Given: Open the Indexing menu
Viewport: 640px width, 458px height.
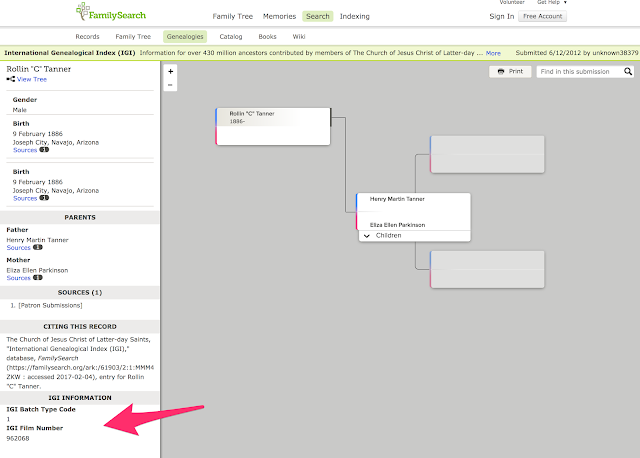Looking at the screenshot, I should (354, 16).
